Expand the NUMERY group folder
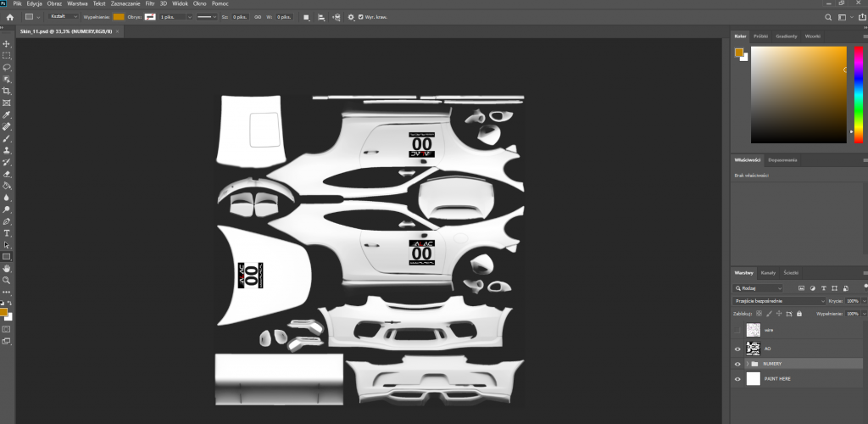The height and width of the screenshot is (424, 868). coord(748,364)
